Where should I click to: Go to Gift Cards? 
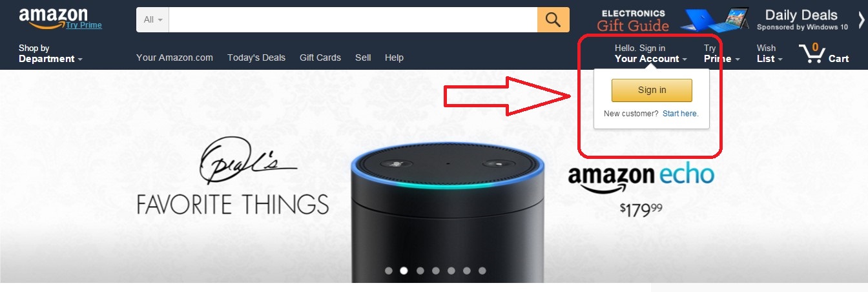tap(320, 57)
